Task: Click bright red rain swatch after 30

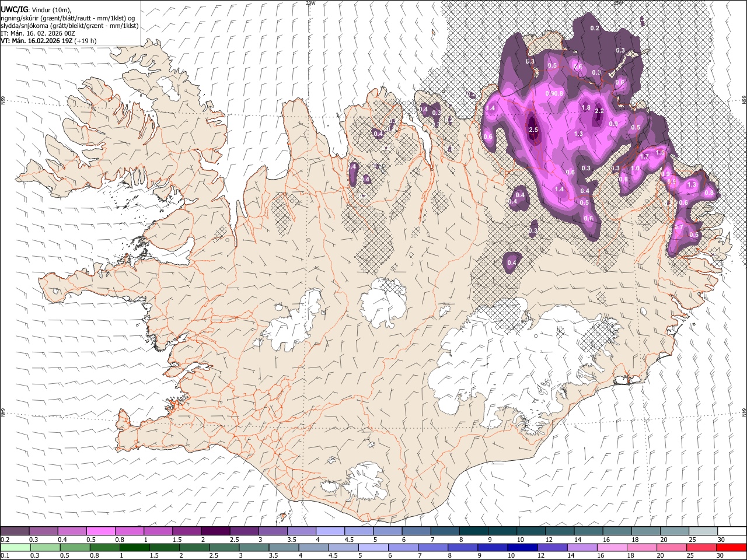Action: [731, 547]
